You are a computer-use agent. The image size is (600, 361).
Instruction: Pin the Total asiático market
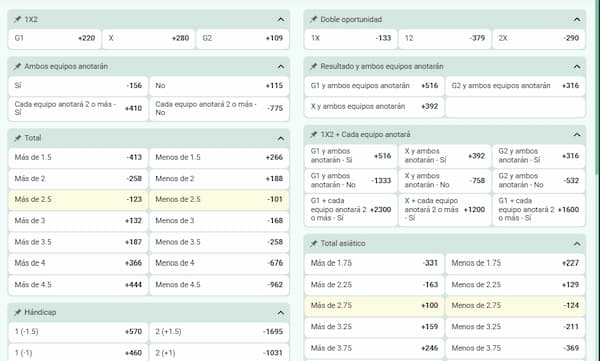[x=313, y=243]
